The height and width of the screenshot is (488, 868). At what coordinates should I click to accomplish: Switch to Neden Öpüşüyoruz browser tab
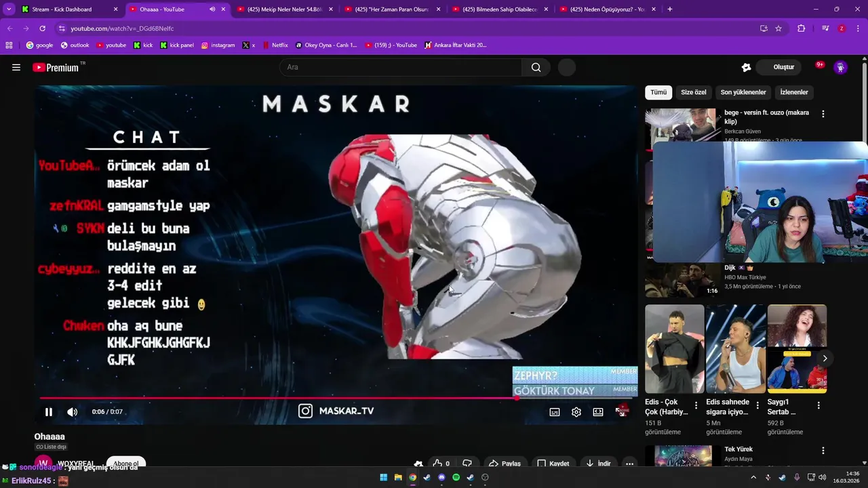607,9
